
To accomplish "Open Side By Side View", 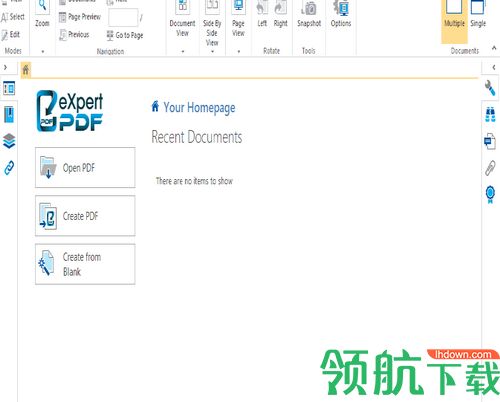I will point(212,23).
